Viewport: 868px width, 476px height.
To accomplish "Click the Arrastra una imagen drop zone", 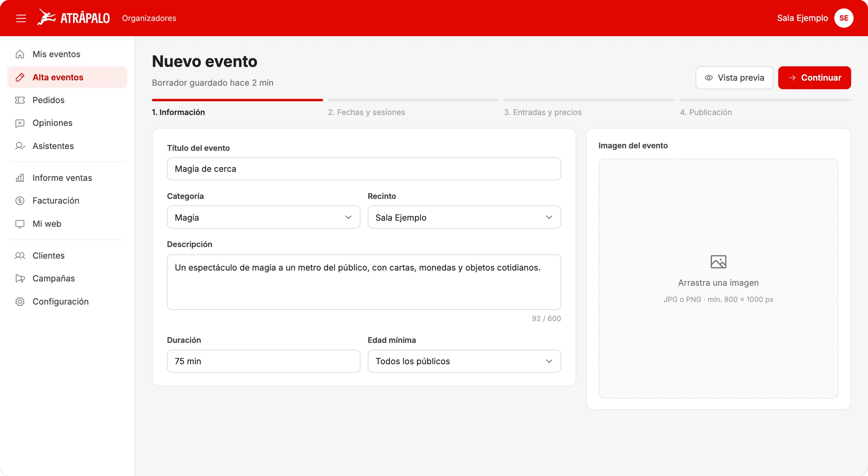I will pos(718,279).
